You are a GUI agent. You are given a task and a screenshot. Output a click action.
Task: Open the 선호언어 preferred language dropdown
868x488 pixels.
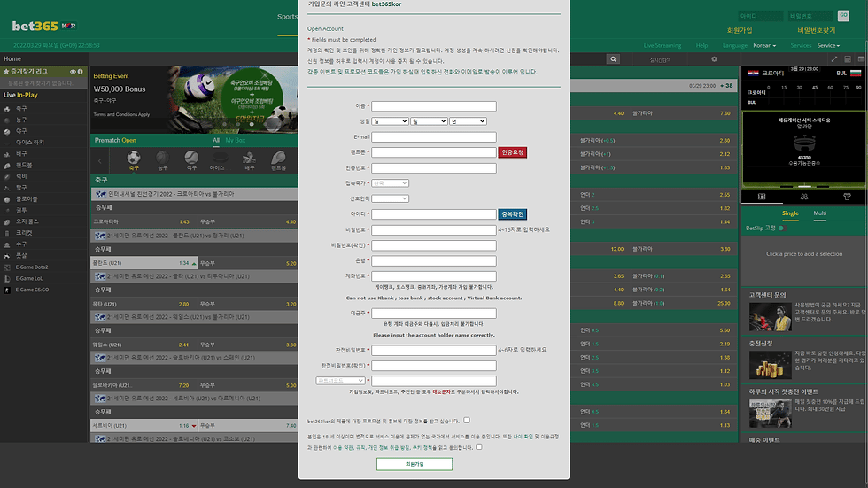390,198
